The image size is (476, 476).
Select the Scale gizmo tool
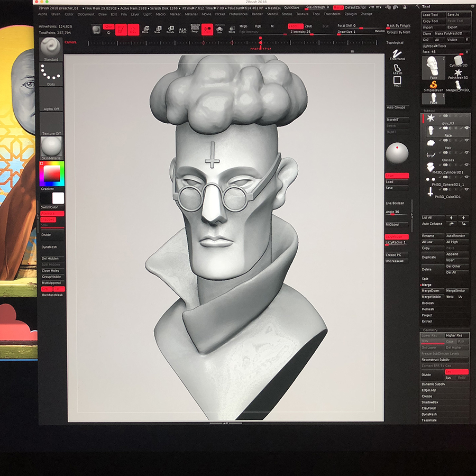pyautogui.click(x=158, y=30)
